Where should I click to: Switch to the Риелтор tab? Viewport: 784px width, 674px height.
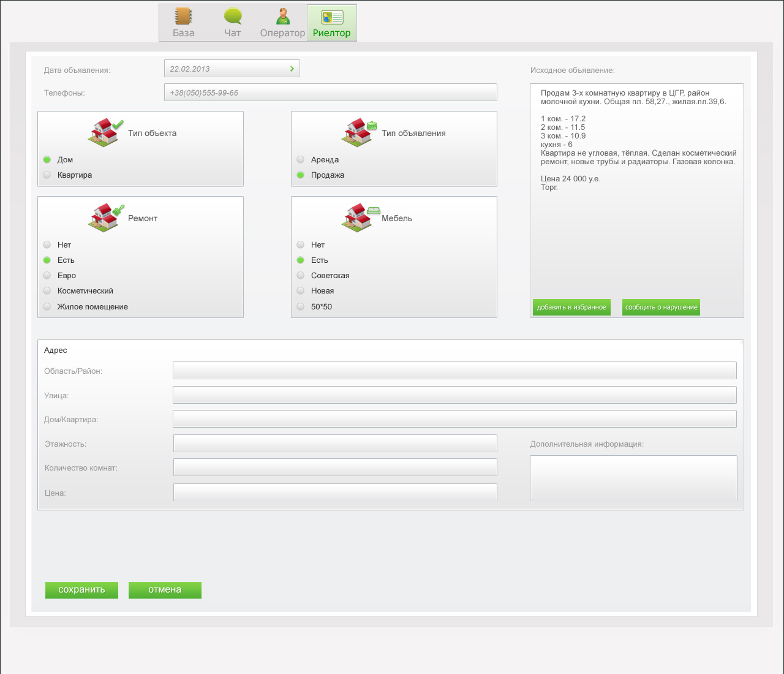pos(331,23)
